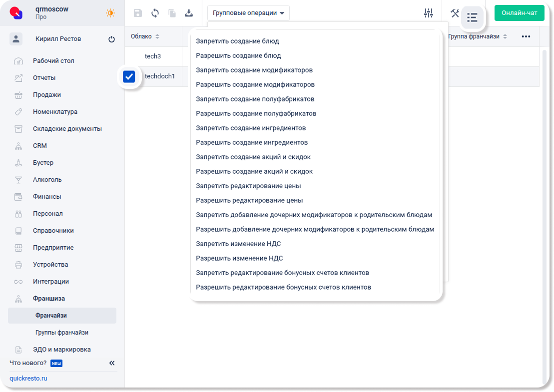Uncheck the techdoch1 row checkbox

click(x=129, y=76)
